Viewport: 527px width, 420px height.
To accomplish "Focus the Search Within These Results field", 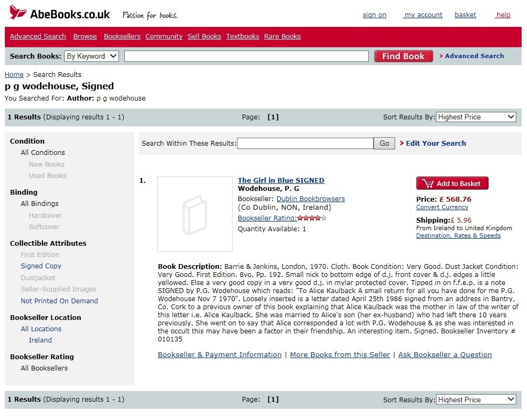I will point(305,144).
